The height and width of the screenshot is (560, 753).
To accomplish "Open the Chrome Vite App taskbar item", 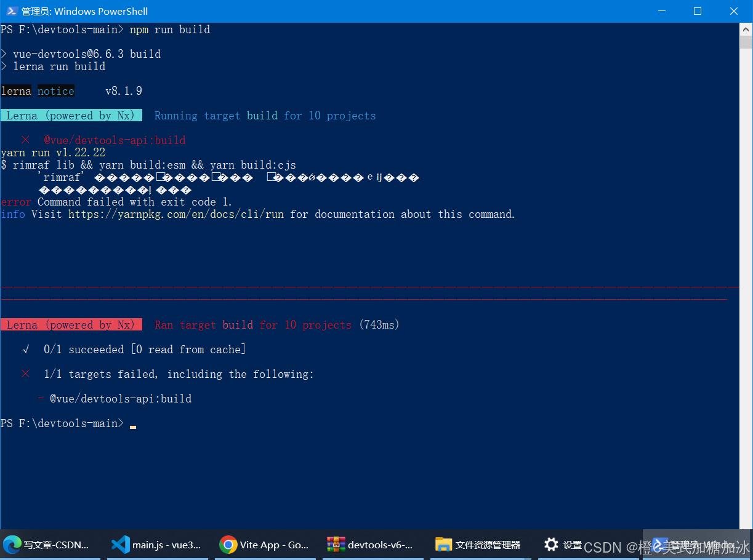I will pos(265,545).
